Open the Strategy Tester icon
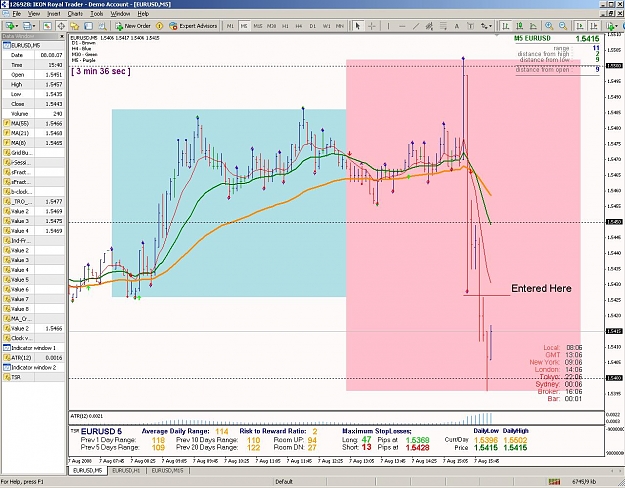625x488 pixels. click(x=102, y=26)
